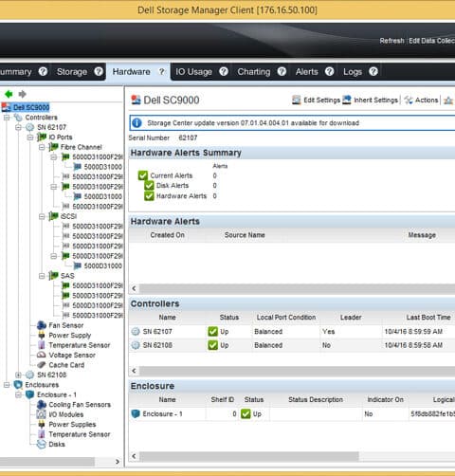The image size is (455, 476).
Task: Select Cache Card icon in tree
Action: (x=42, y=364)
